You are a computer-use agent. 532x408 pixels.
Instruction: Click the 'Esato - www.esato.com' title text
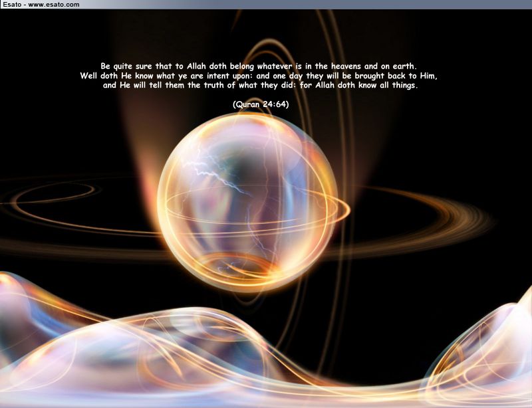pyautogui.click(x=41, y=5)
